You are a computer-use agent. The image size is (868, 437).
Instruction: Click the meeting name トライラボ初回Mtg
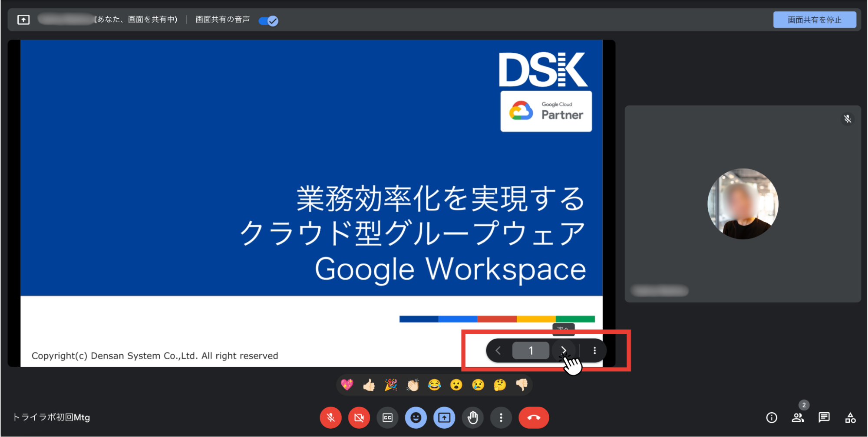[x=51, y=417]
